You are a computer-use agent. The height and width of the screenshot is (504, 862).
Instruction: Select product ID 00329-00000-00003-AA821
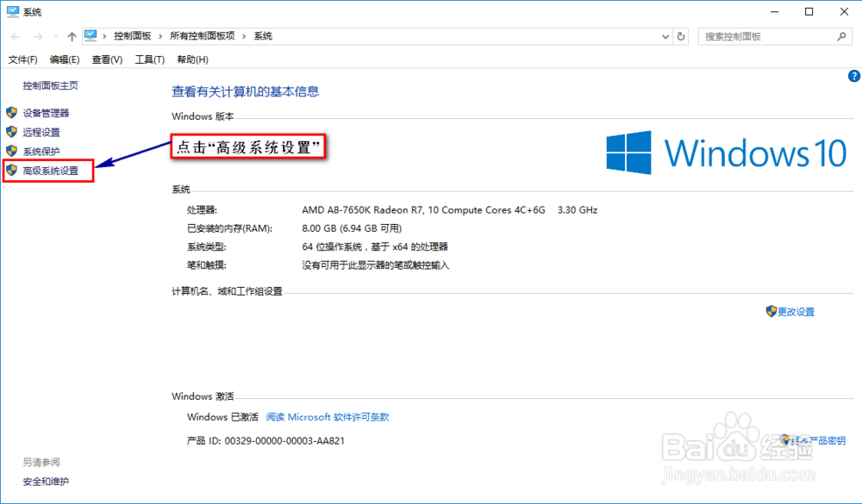point(284,441)
